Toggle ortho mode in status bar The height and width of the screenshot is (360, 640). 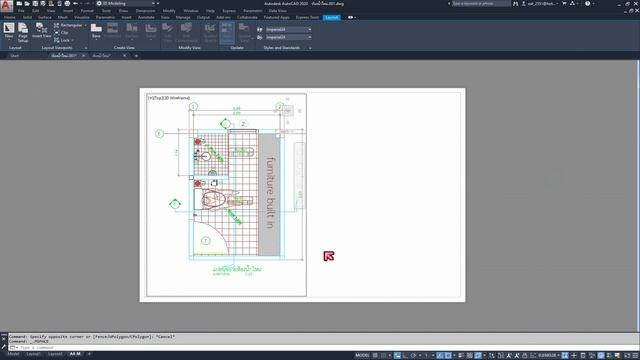pyautogui.click(x=405, y=356)
